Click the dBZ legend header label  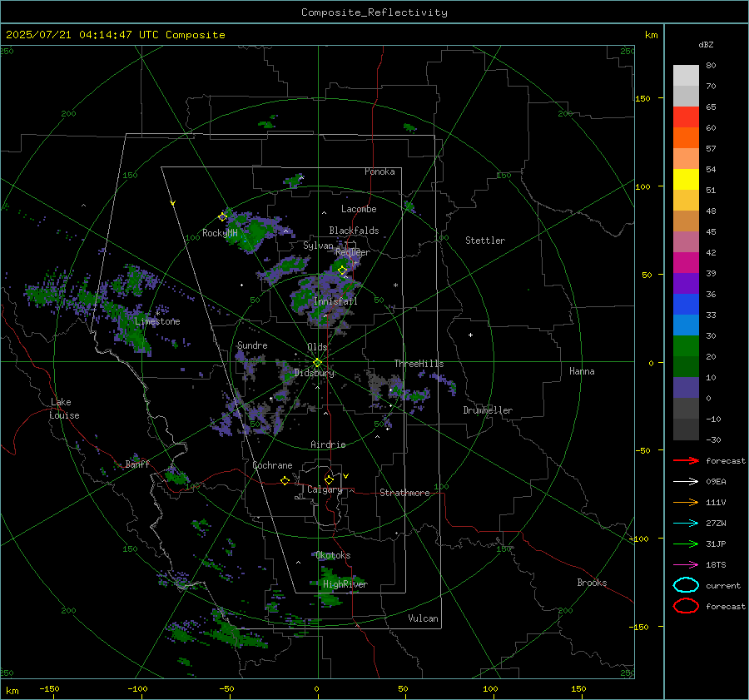(706, 44)
